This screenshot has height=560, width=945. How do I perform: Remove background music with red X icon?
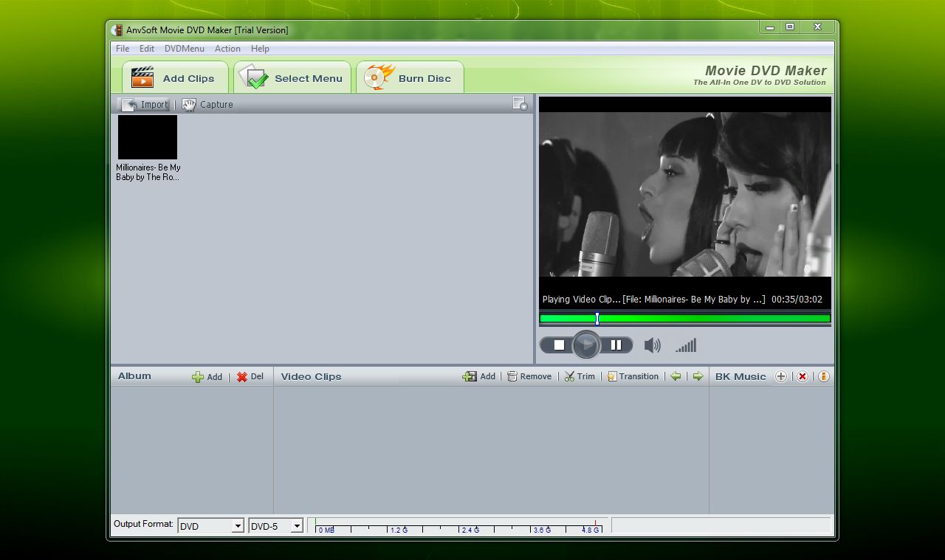click(802, 376)
